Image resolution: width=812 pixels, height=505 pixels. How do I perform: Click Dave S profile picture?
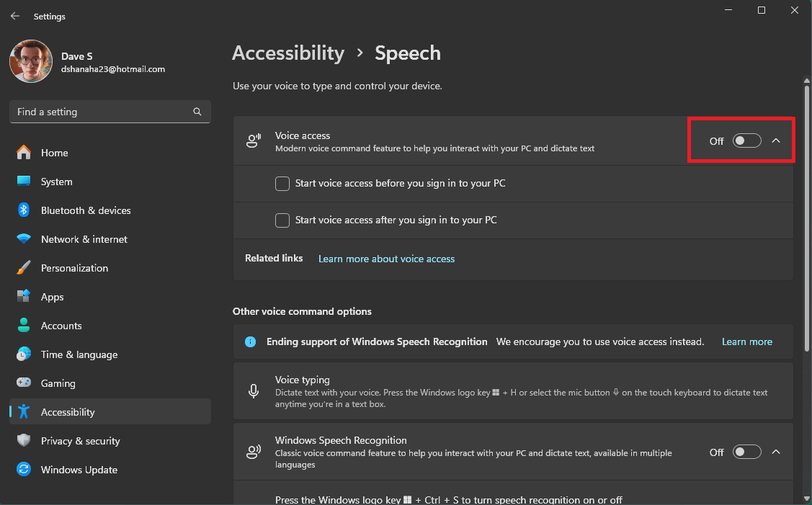[x=30, y=61]
